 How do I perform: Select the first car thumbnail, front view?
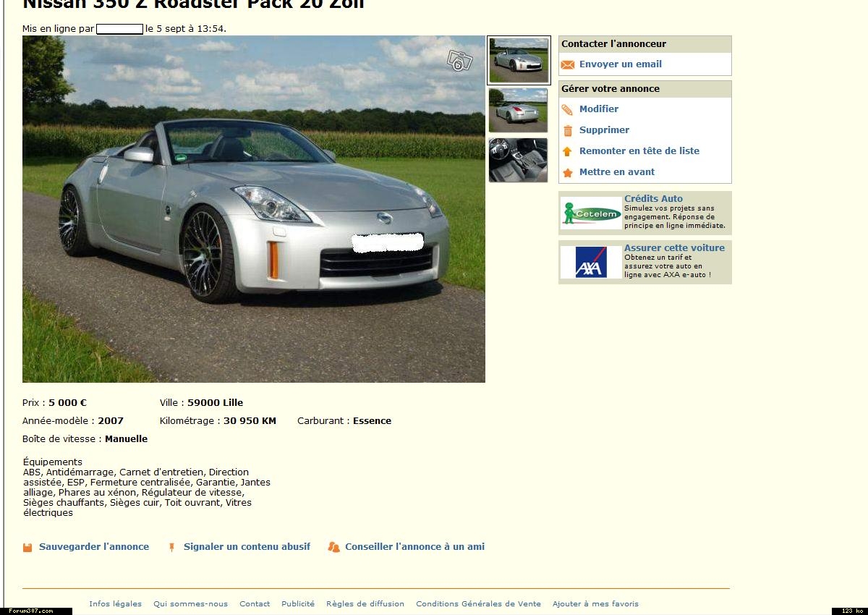click(519, 60)
